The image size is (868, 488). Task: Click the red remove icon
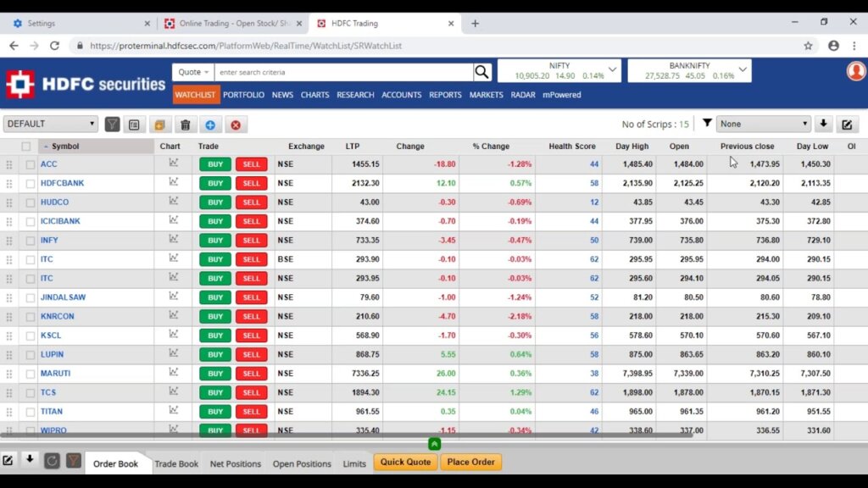[x=236, y=125]
